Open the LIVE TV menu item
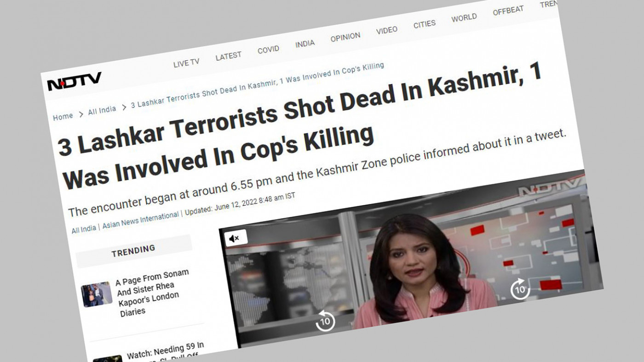Viewport: 644px width, 362px height. [x=186, y=63]
